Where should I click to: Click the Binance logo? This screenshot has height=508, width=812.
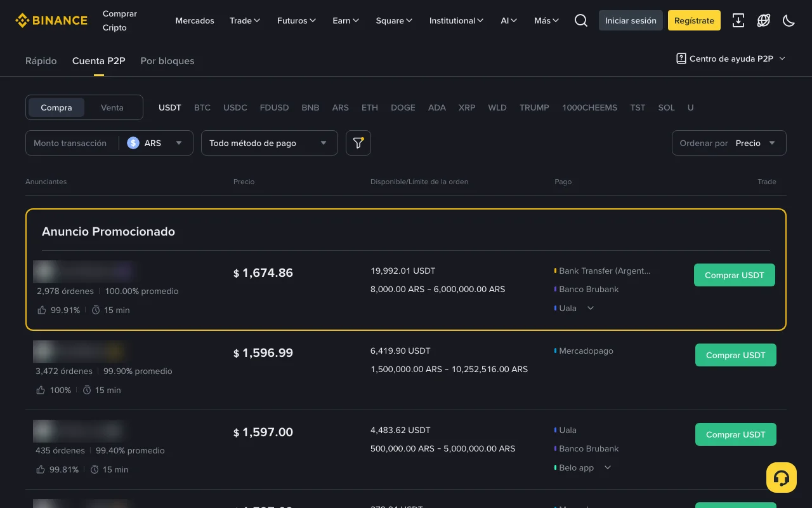(51, 20)
